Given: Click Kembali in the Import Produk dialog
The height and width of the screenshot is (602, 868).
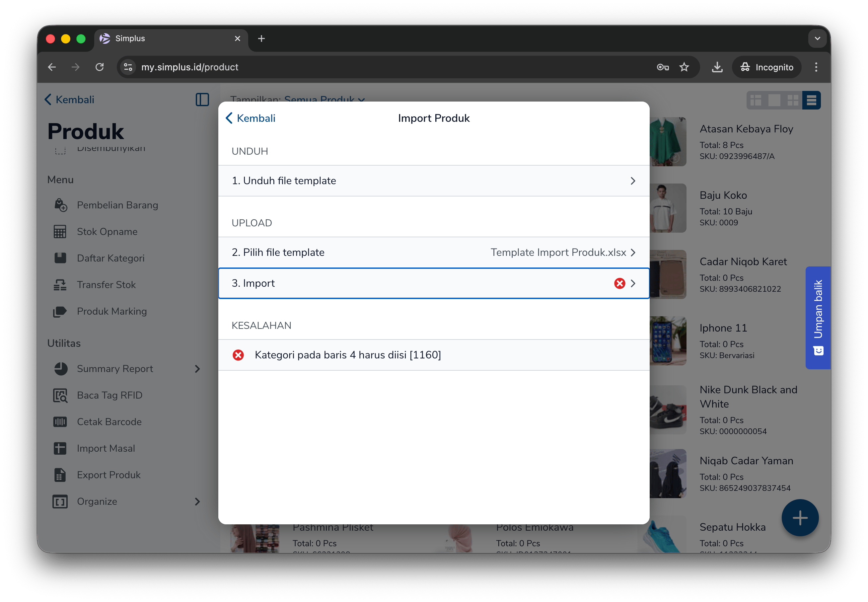Looking at the screenshot, I should pyautogui.click(x=251, y=118).
